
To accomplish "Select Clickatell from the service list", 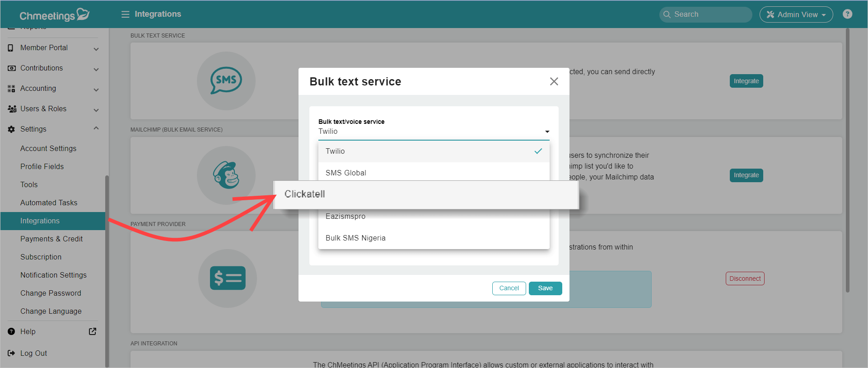I will 426,194.
